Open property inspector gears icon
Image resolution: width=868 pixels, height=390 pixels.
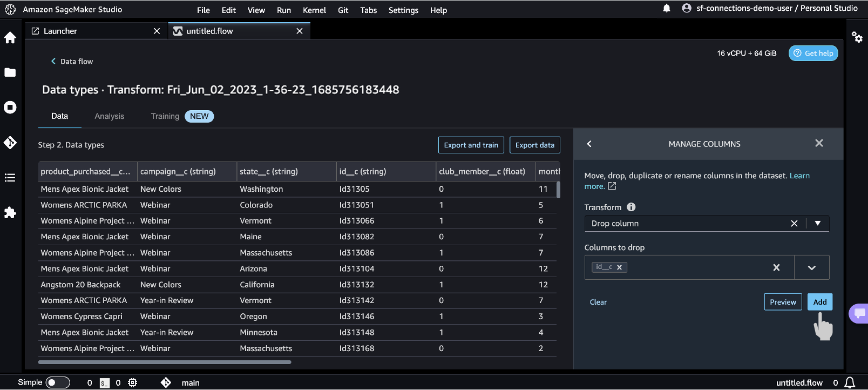857,37
